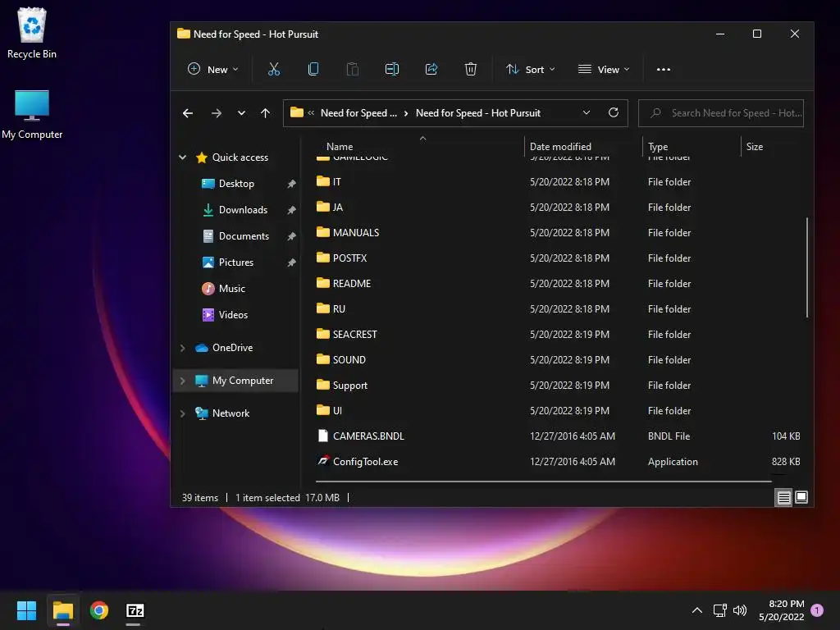Select My Computer desktop icon
Screen dimensions: 840x630
tap(32, 114)
